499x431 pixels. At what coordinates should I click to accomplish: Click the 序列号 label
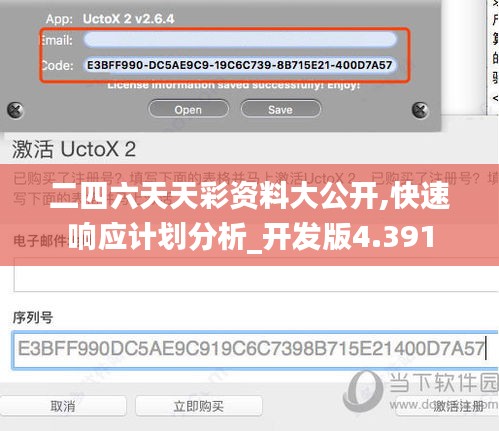[x=33, y=317]
